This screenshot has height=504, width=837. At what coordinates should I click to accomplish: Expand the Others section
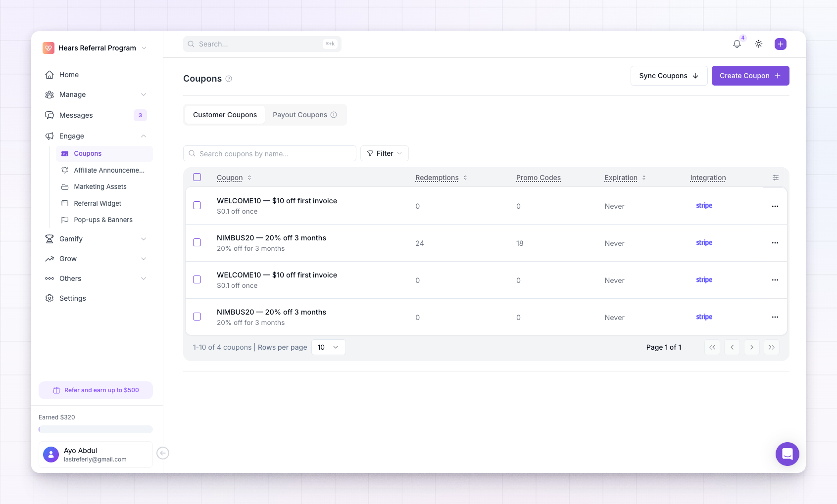tap(96, 278)
